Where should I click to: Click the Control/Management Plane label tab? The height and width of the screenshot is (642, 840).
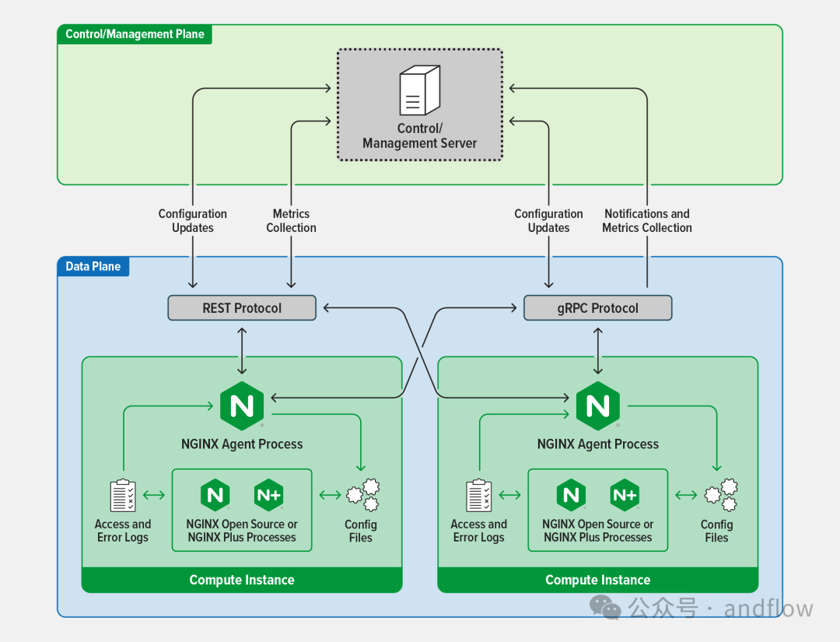pyautogui.click(x=135, y=34)
